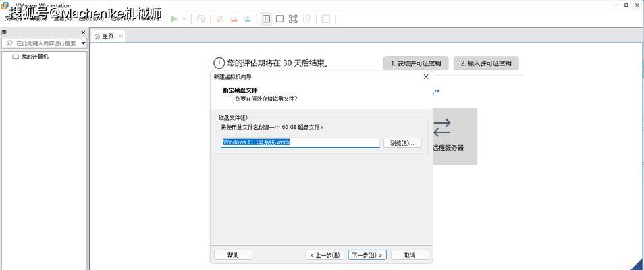Click the take snapshot clock icon
Image resolution: width=644 pixels, height=270 pixels.
coord(220,19)
